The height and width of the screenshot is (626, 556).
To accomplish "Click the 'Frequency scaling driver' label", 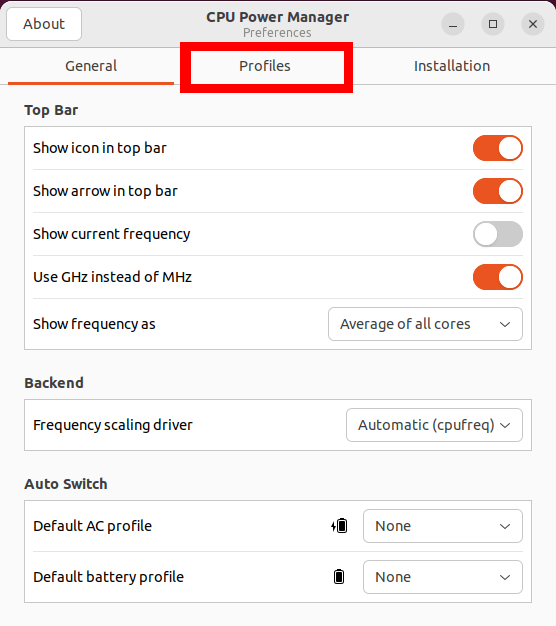I will (x=113, y=425).
